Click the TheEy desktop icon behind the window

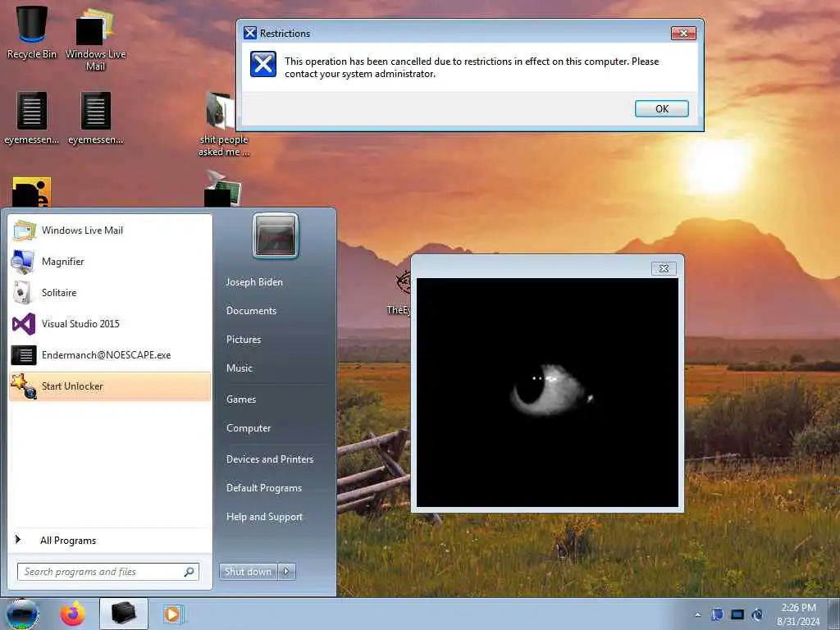(x=400, y=294)
